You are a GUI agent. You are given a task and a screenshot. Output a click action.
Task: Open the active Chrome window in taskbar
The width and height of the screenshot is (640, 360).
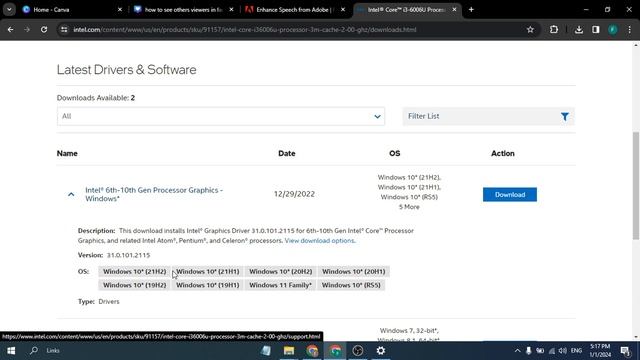click(x=336, y=351)
